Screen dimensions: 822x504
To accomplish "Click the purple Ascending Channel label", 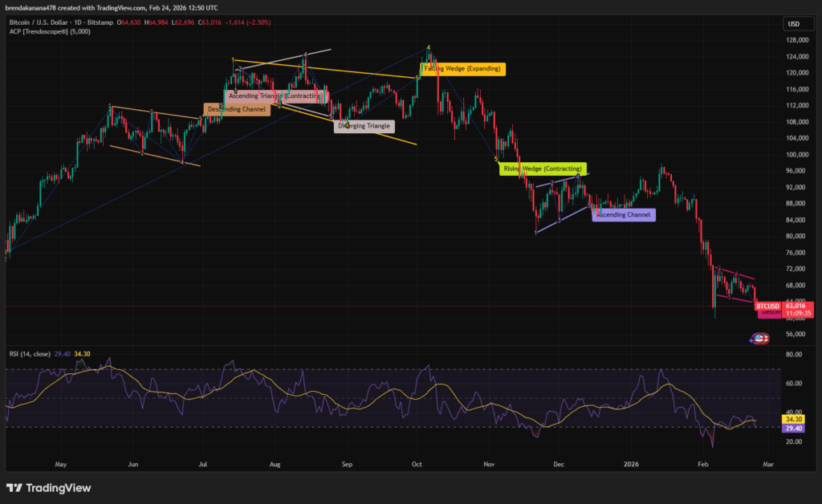I will coord(623,215).
